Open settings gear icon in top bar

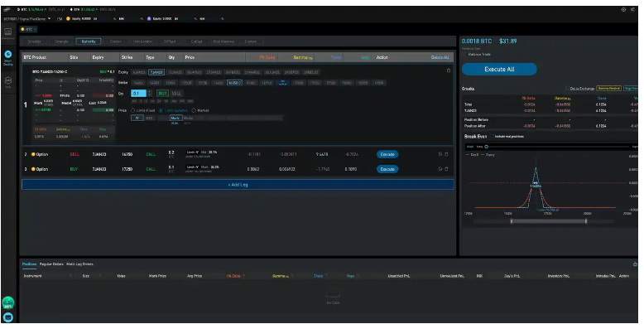623,9
